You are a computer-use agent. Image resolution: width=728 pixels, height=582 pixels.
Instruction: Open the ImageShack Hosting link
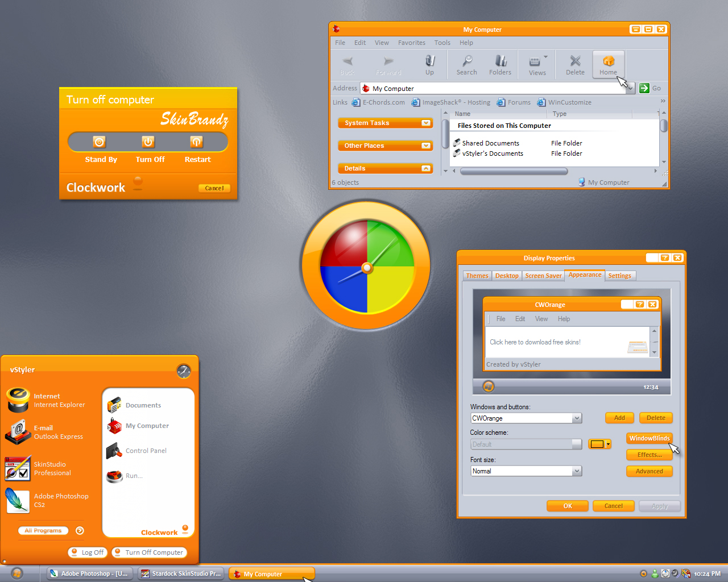click(x=451, y=102)
